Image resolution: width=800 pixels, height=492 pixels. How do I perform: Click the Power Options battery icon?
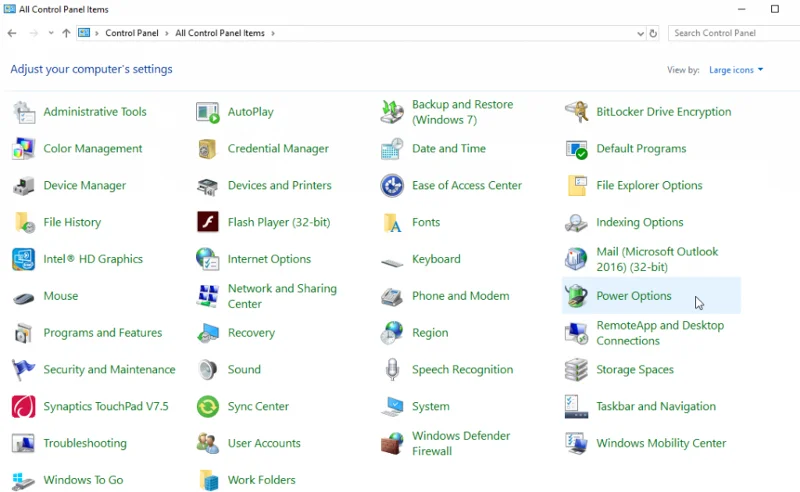pos(576,296)
